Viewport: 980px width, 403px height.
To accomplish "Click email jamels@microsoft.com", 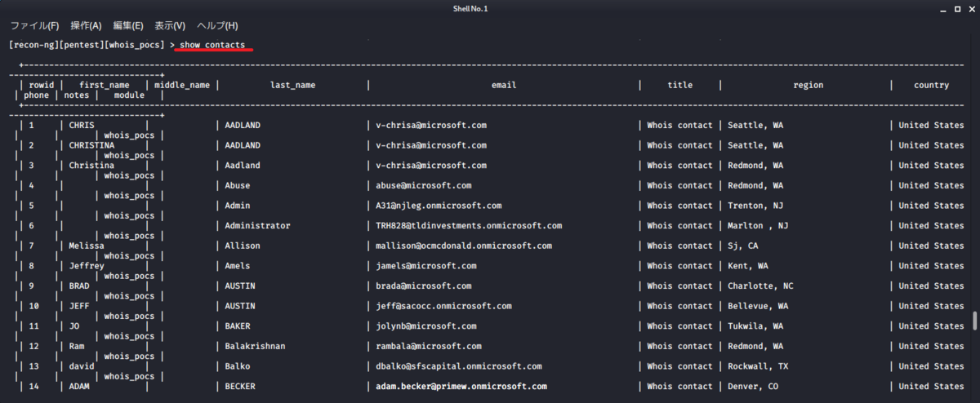I will (426, 266).
